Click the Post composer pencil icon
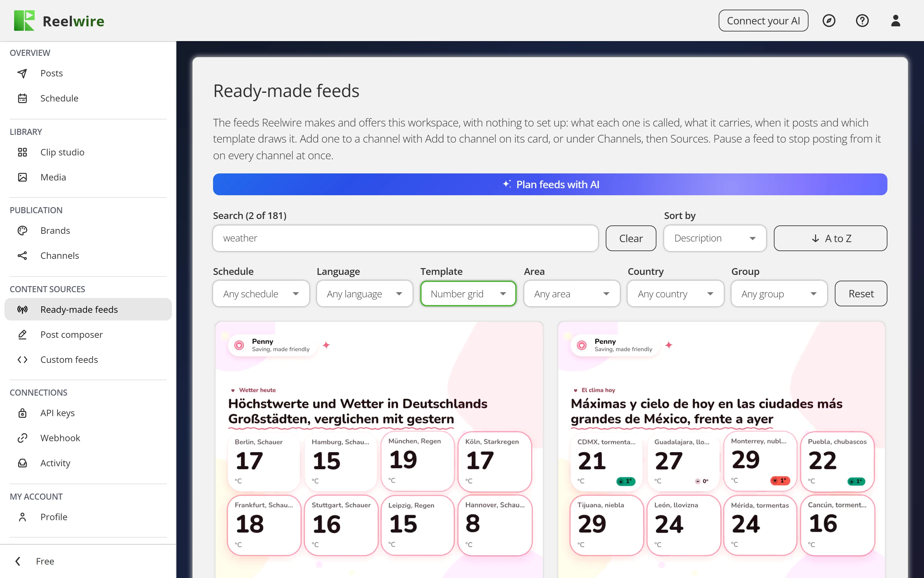 (22, 335)
